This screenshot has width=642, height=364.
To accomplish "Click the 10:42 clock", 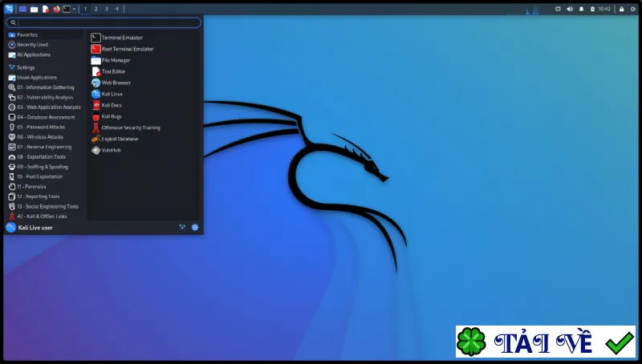I will point(604,9).
